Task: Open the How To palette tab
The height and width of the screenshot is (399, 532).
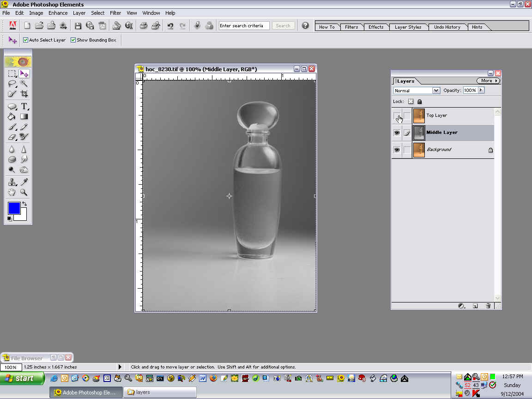Action: [327, 27]
